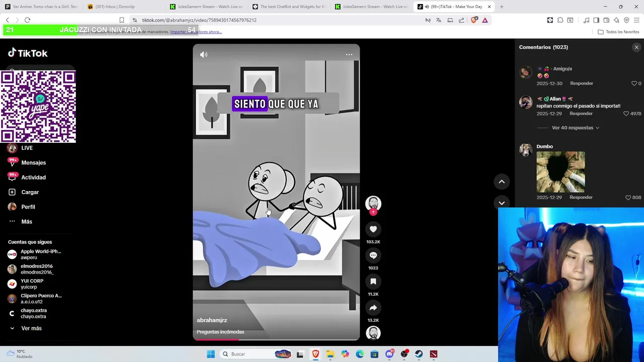This screenshot has width=644, height=362.
Task: Open the Brave Shields lion icon
Action: pos(473,20)
